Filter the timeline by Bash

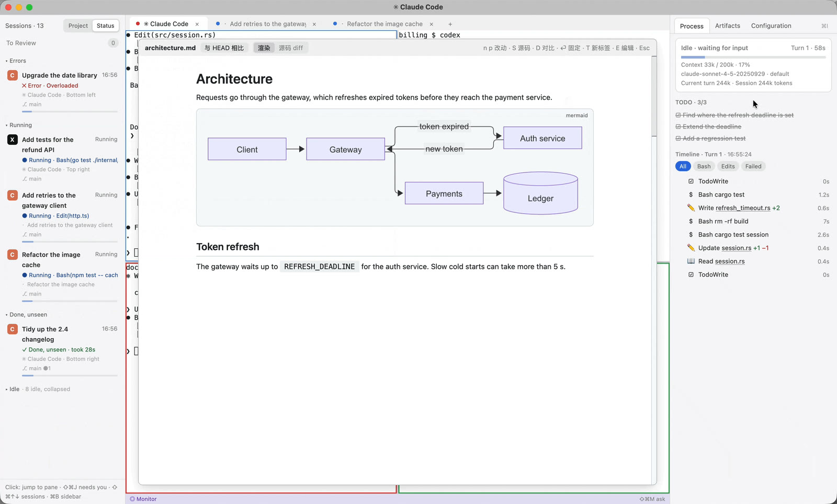[704, 166]
